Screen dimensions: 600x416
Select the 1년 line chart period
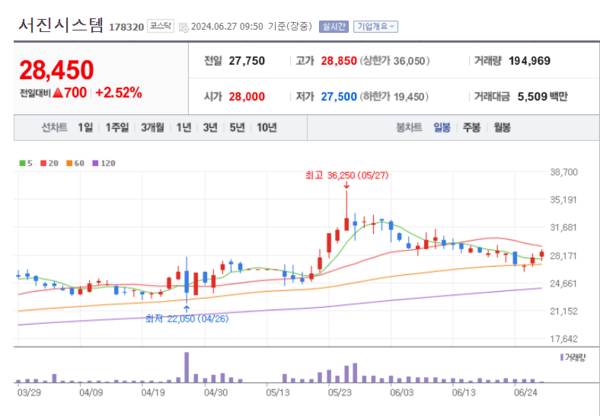(x=184, y=127)
